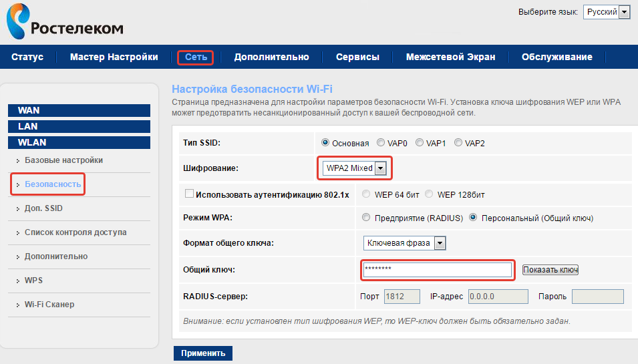Enable 802.1x authentication checkbox
The width and height of the screenshot is (638, 364).
pos(188,194)
